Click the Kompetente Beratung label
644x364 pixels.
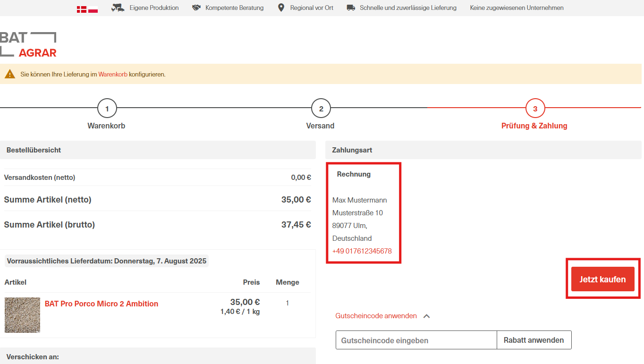coord(235,8)
